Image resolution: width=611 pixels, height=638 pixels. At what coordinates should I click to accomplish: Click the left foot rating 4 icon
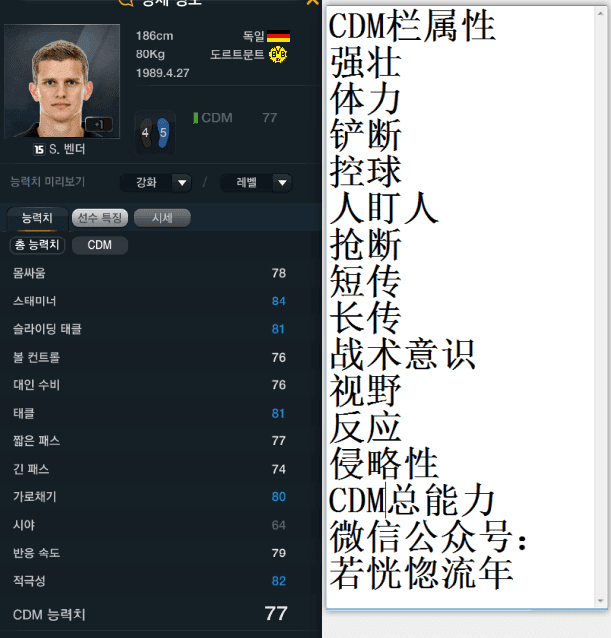point(146,133)
